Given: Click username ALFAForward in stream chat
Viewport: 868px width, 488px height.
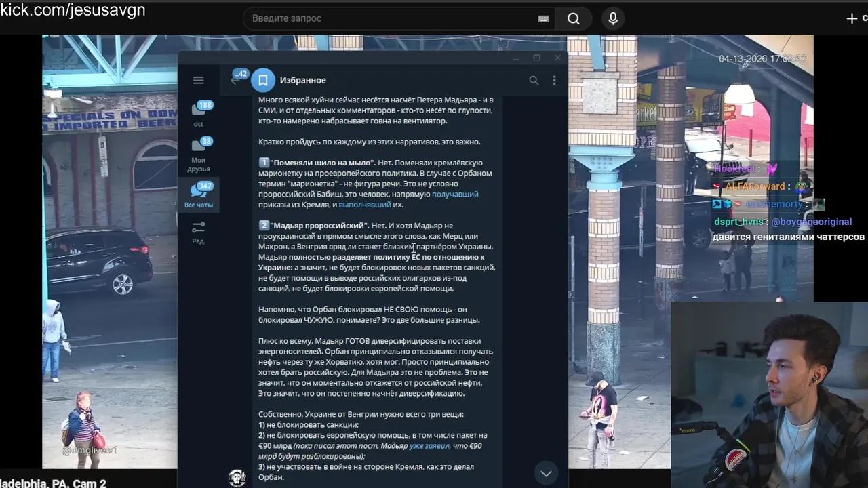Looking at the screenshot, I should 755,186.
